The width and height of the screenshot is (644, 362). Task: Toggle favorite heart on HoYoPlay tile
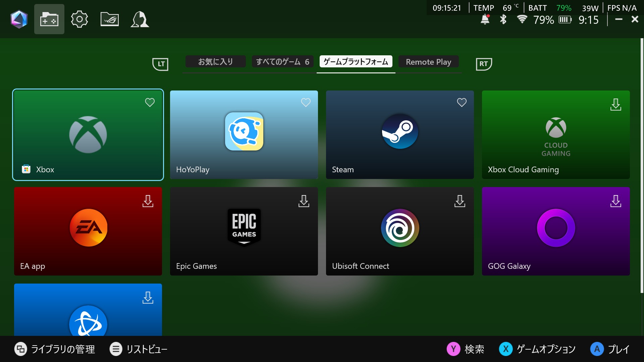coord(306,102)
